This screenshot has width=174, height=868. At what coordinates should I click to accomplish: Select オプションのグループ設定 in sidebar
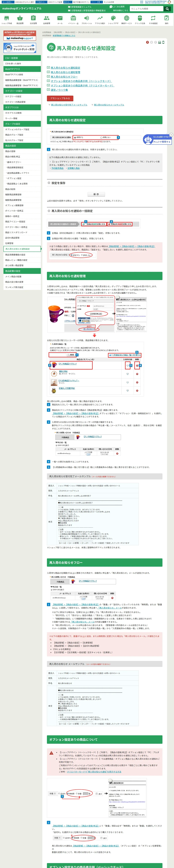(x=22, y=129)
